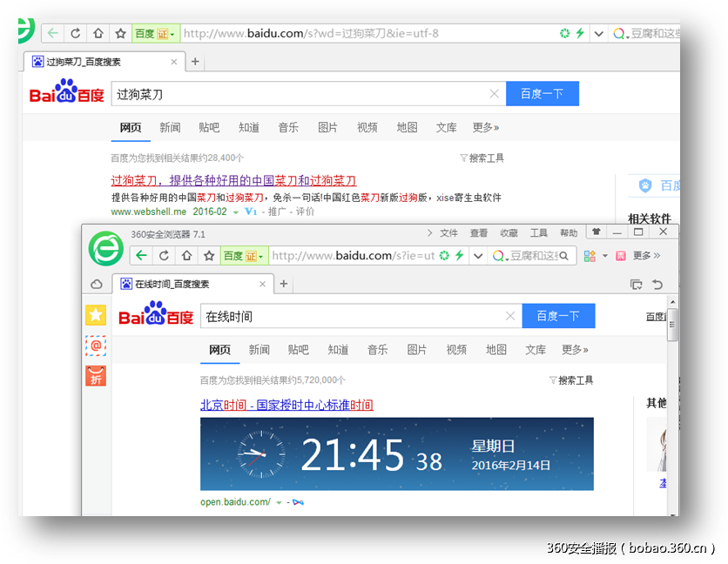Click the orange 折 coupon icon in sidebar

click(96, 376)
